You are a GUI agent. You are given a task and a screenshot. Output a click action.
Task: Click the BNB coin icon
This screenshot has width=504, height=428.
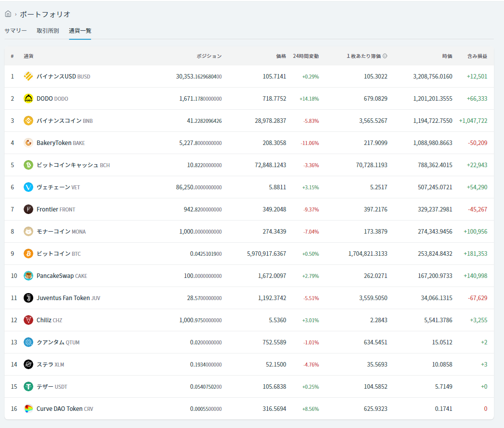click(28, 120)
